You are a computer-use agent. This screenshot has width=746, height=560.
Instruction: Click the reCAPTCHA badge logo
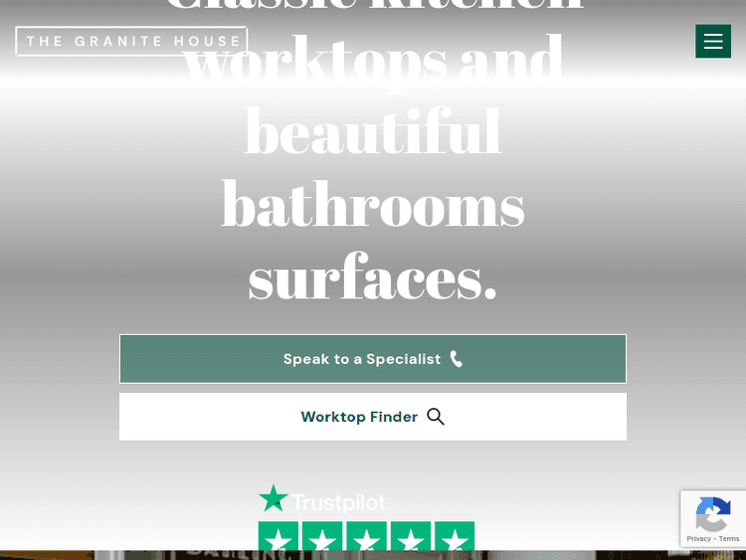pos(713,514)
